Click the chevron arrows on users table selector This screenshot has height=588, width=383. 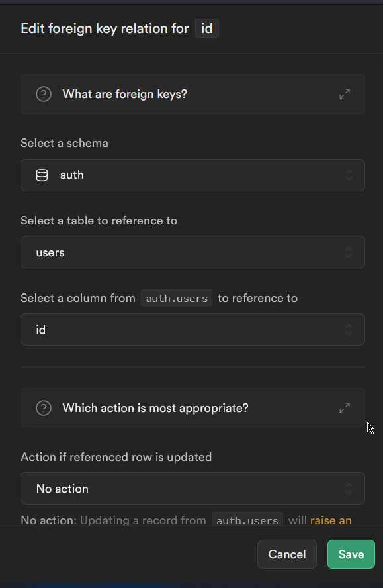click(x=349, y=252)
